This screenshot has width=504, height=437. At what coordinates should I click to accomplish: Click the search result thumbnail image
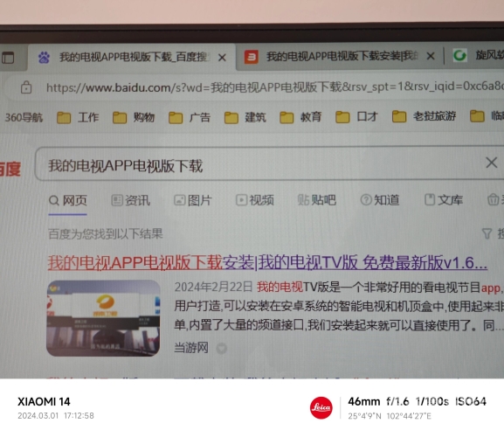[x=103, y=318]
